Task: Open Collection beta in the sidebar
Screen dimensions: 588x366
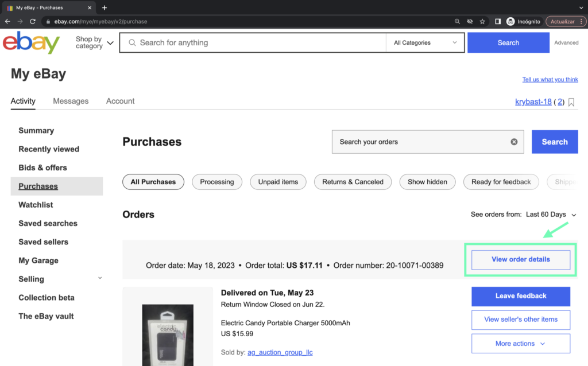Action: click(x=47, y=297)
